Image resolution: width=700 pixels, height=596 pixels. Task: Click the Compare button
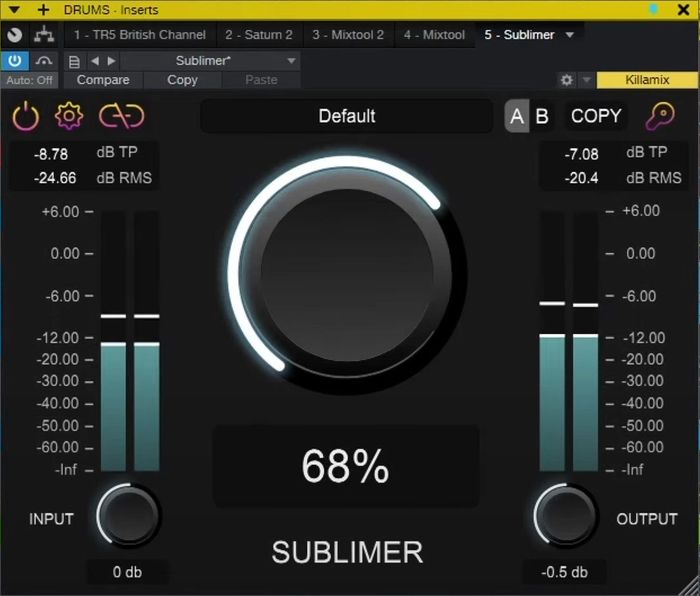pyautogui.click(x=103, y=80)
